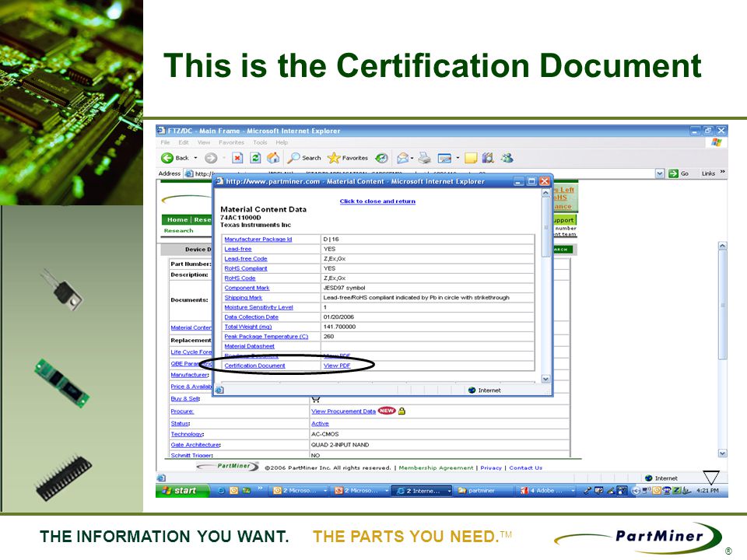
Task: Click the Research books icon
Action: point(487,158)
